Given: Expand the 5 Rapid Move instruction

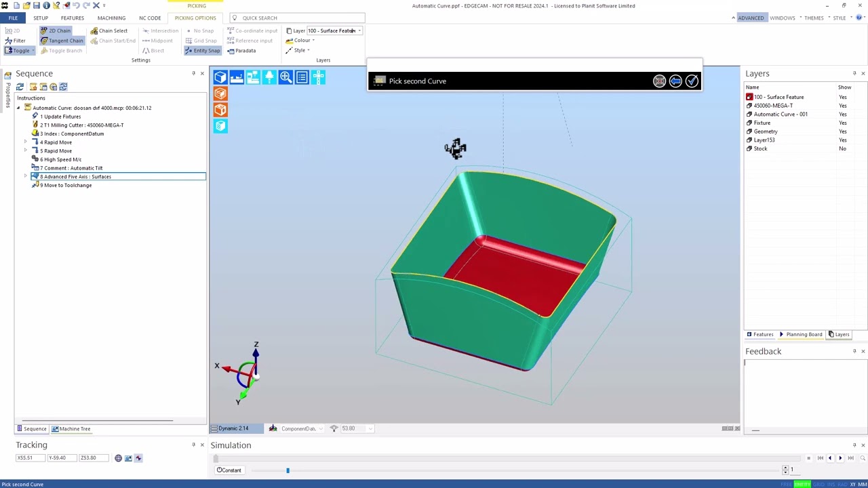Looking at the screenshot, I should (x=26, y=150).
